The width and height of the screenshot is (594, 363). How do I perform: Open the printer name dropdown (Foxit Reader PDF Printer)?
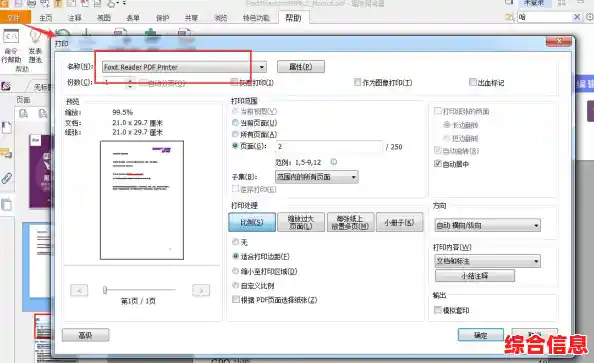coord(184,67)
